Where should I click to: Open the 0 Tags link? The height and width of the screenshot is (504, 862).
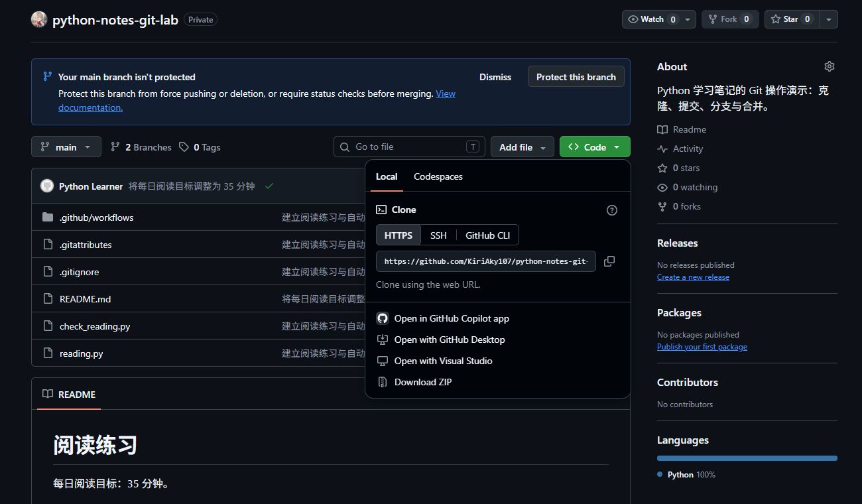tap(200, 147)
